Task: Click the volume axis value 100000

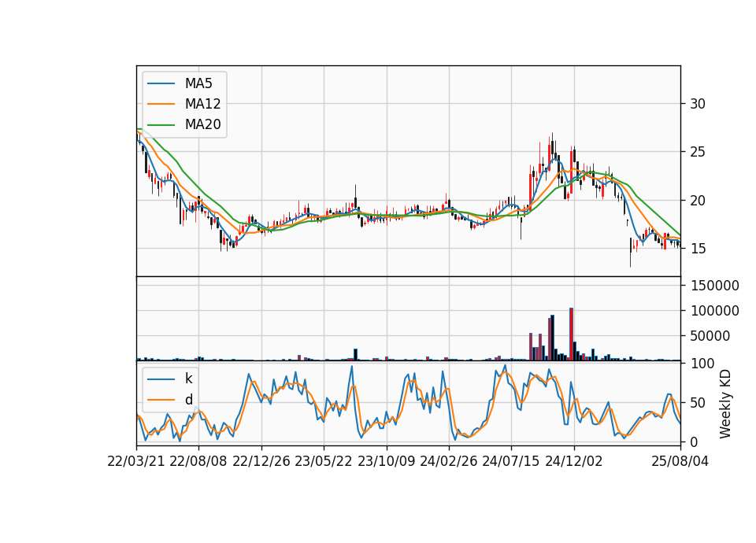Action: (x=714, y=311)
